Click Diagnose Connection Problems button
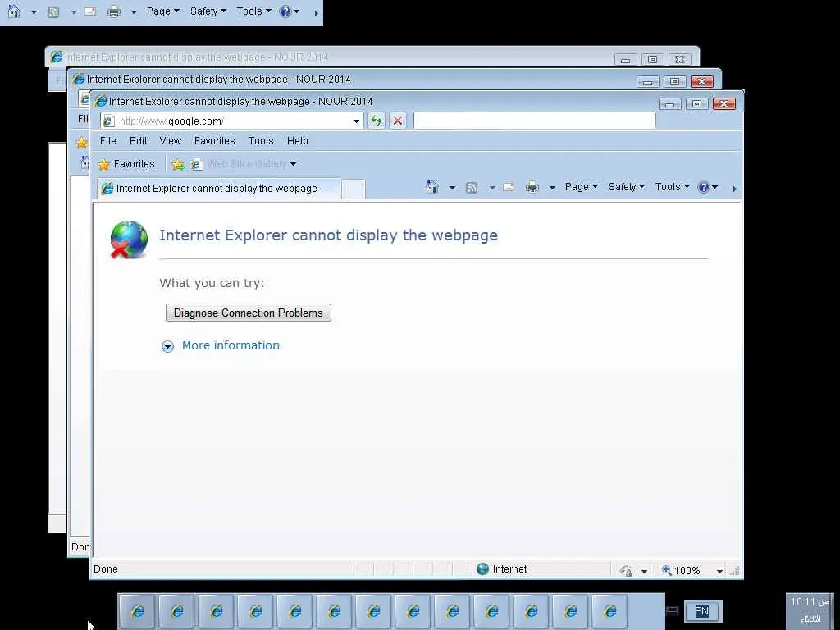840x630 pixels. (x=248, y=313)
